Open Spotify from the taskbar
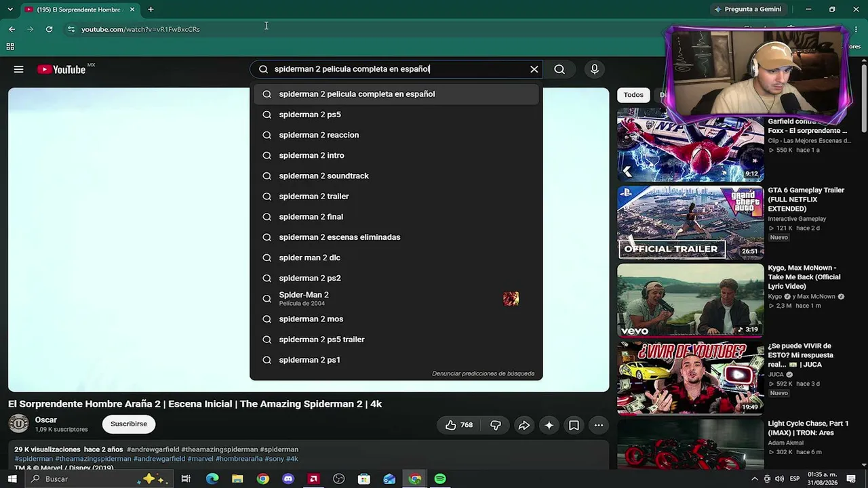 click(x=440, y=479)
